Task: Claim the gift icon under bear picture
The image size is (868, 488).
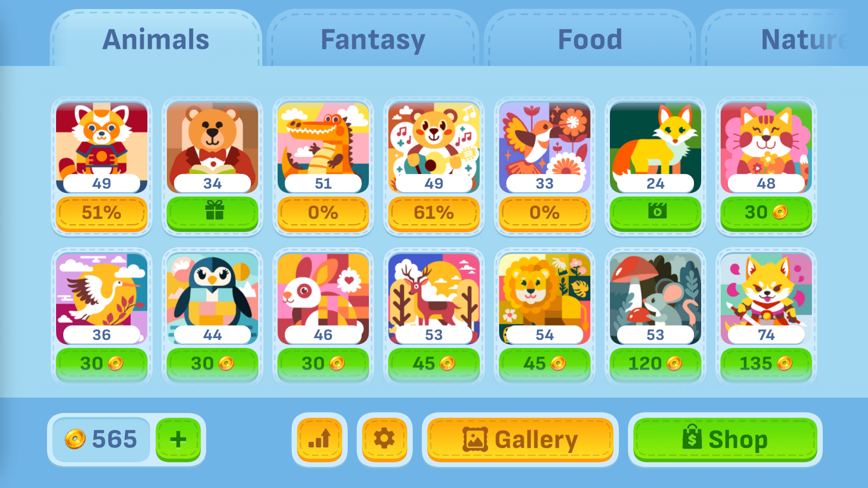Action: tap(212, 213)
